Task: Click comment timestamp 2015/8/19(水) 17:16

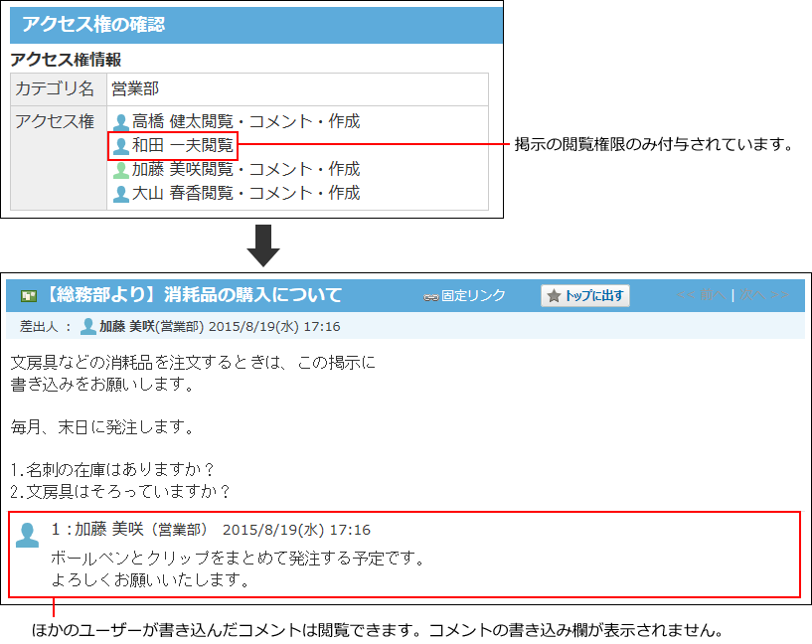Action: pos(296,530)
